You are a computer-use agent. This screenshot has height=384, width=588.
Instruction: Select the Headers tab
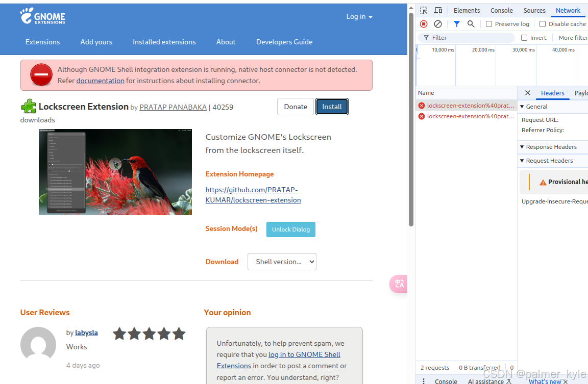pyautogui.click(x=552, y=93)
